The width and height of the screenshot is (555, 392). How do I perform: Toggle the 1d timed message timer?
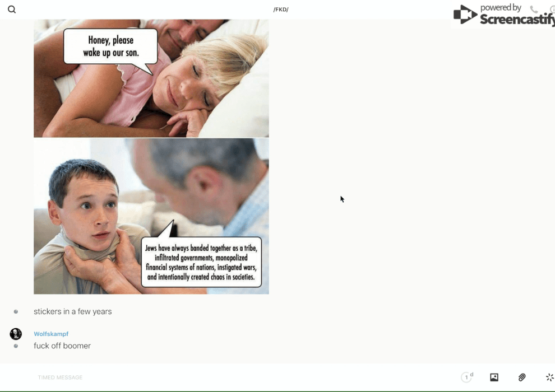click(466, 377)
